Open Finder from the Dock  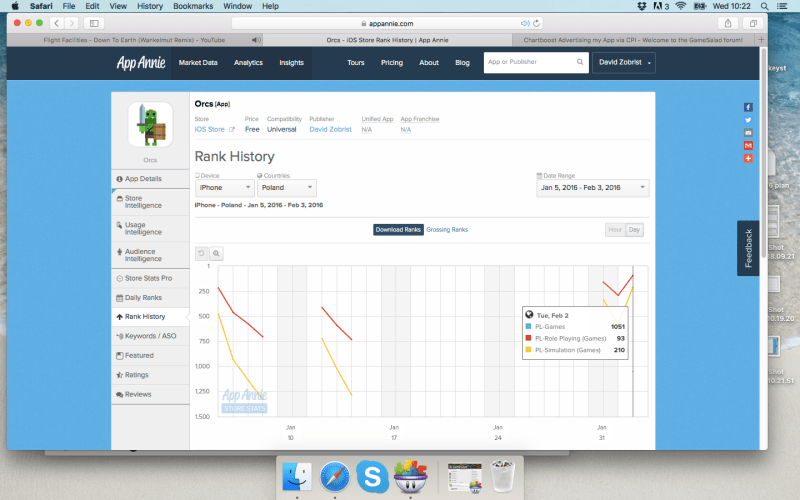(x=297, y=477)
